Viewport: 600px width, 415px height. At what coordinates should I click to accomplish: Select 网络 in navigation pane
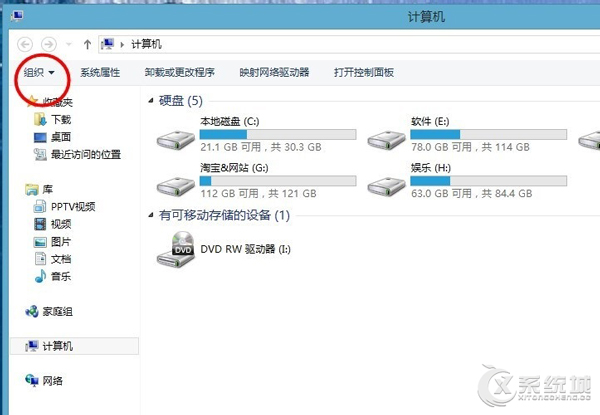pos(52,381)
